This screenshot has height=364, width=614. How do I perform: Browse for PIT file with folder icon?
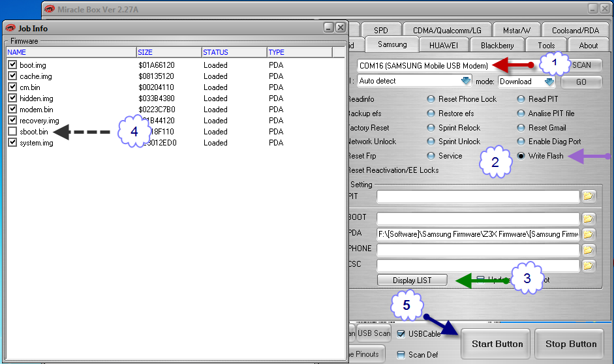tap(588, 196)
